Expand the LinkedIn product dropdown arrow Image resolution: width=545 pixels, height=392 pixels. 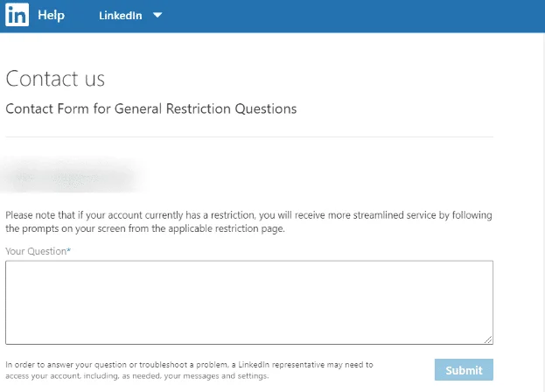157,15
